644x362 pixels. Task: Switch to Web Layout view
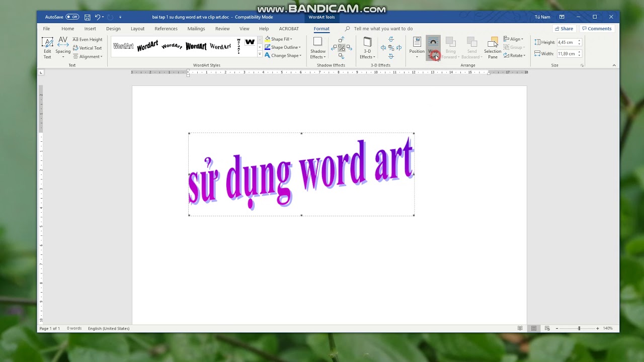click(x=547, y=328)
